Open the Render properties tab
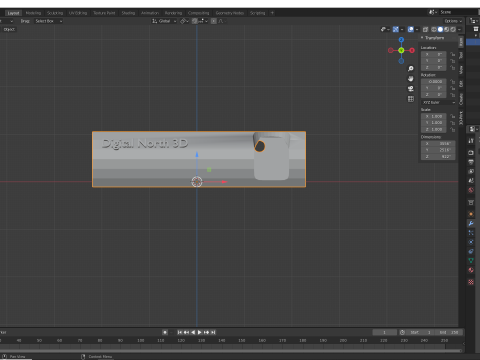 click(471, 153)
